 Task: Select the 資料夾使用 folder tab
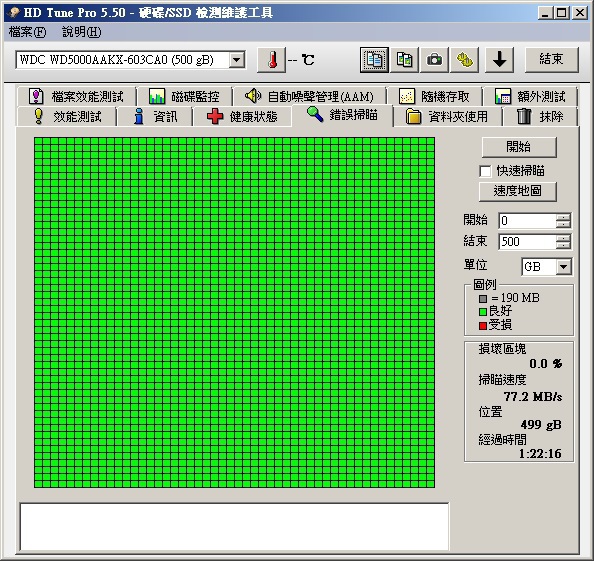pos(447,116)
